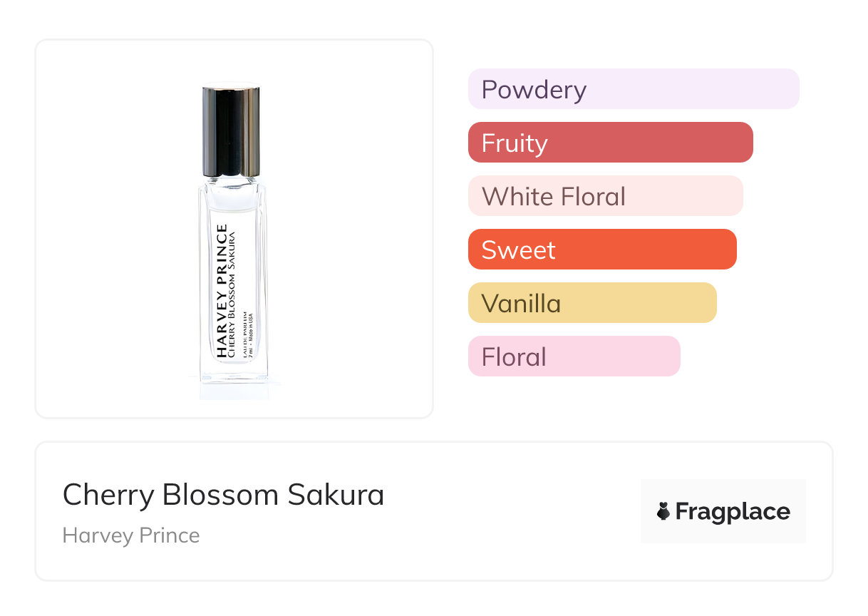Open the Cherry Blossom Sakura title
The height and width of the screenshot is (616, 868).
pos(223,495)
